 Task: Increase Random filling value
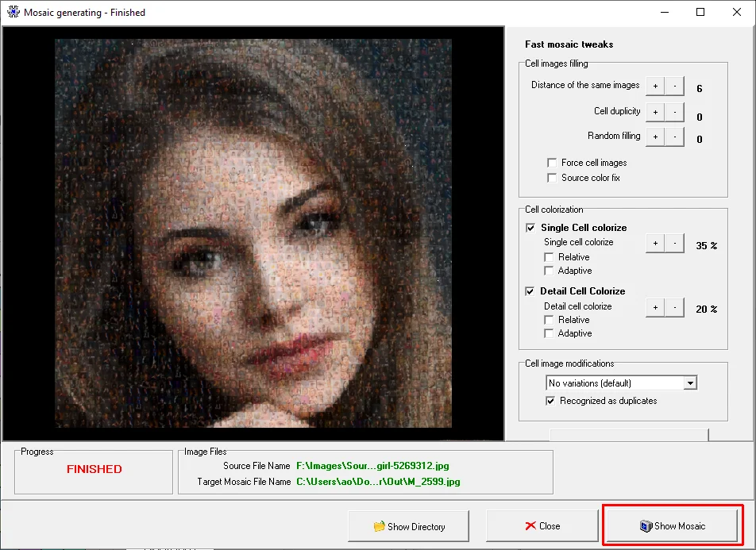click(655, 137)
